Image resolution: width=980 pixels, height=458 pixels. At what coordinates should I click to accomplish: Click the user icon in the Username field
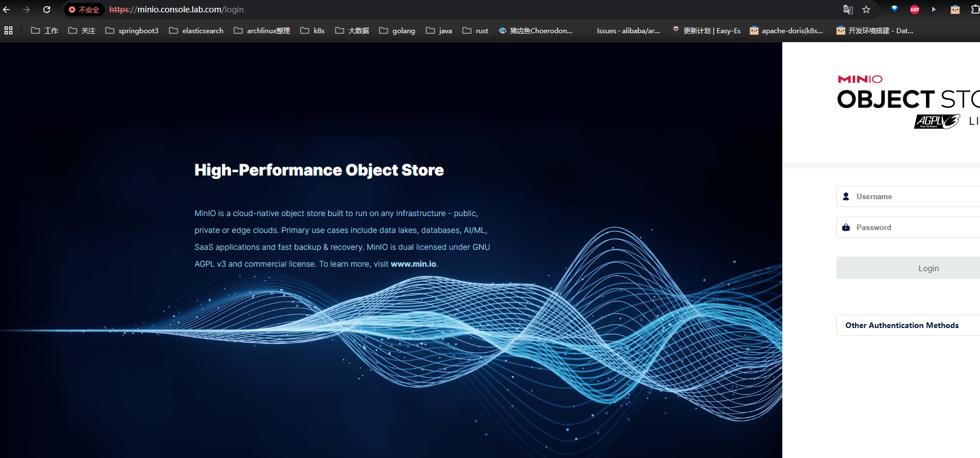coord(846,196)
